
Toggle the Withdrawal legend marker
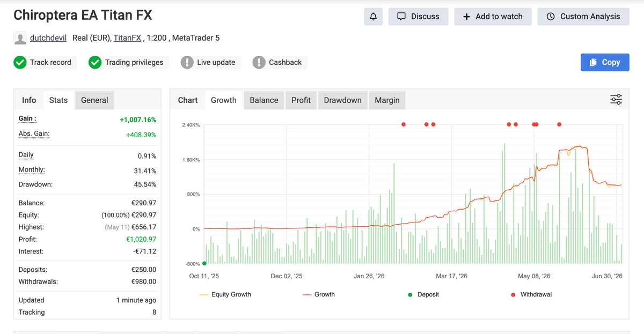pyautogui.click(x=531, y=294)
